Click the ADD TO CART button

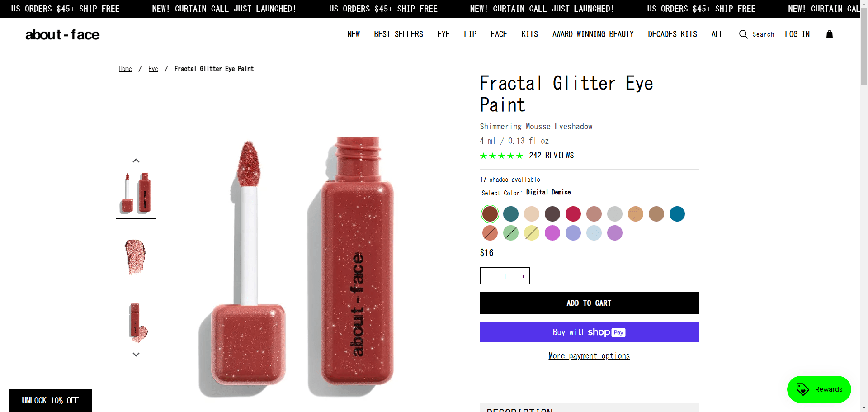pos(589,303)
